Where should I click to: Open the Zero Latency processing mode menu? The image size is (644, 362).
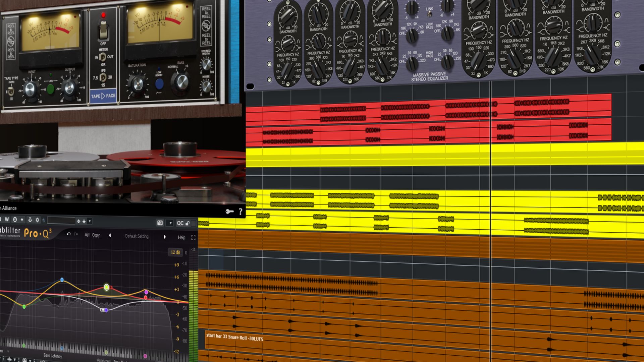point(53,356)
